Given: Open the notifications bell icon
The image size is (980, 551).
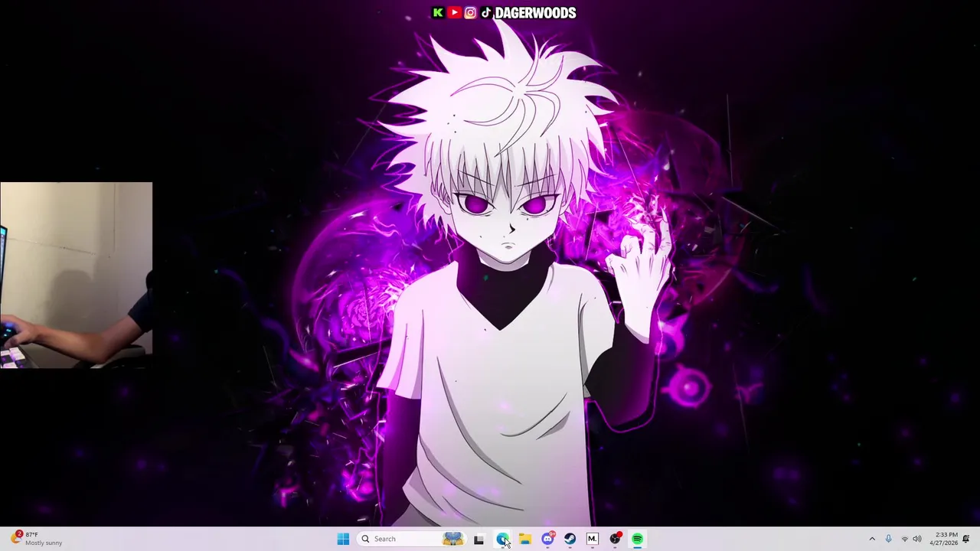Looking at the screenshot, I should (967, 539).
